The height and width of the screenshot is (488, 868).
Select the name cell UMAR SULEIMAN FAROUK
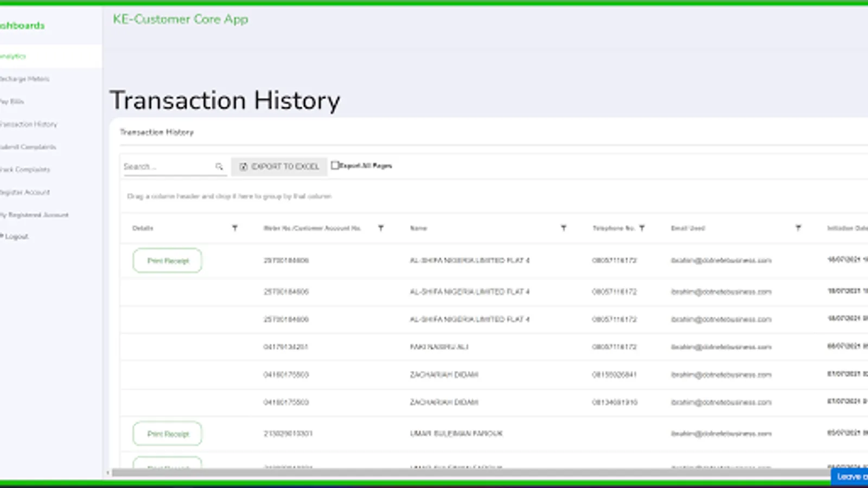point(456,434)
